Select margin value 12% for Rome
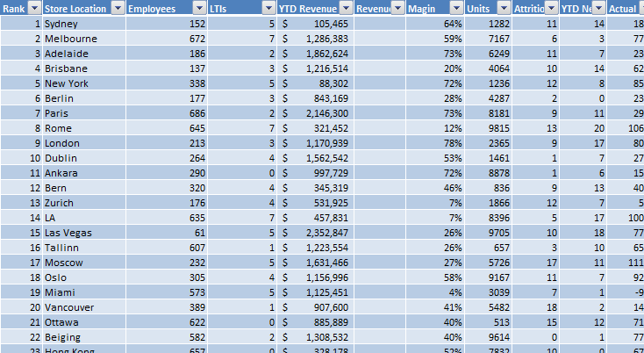 (435, 128)
